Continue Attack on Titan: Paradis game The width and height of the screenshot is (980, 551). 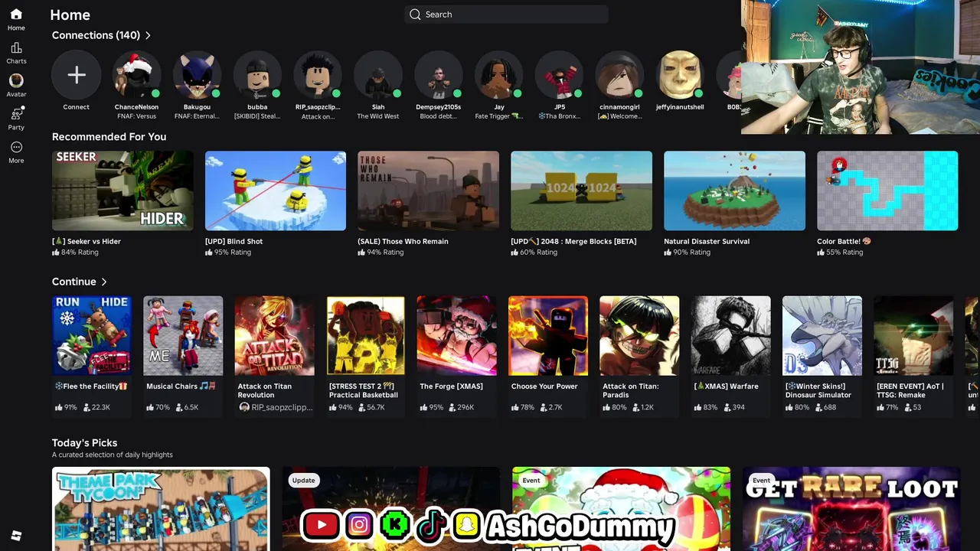coord(639,336)
